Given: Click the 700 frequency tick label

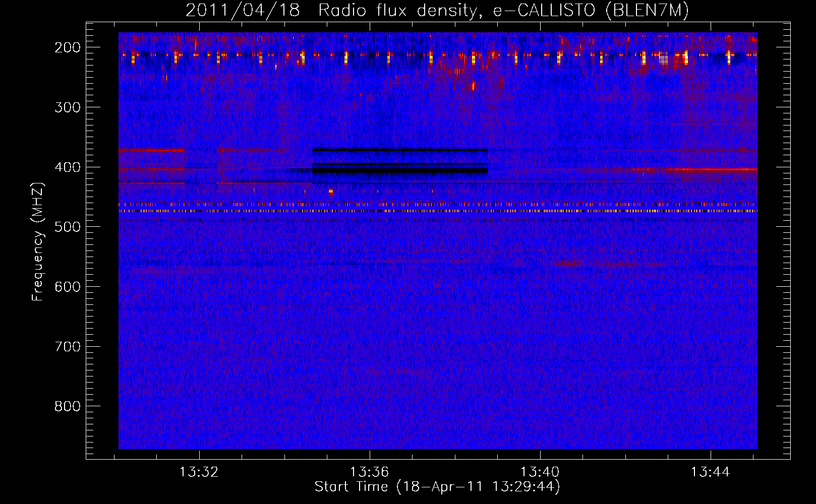Looking at the screenshot, I should pos(68,347).
